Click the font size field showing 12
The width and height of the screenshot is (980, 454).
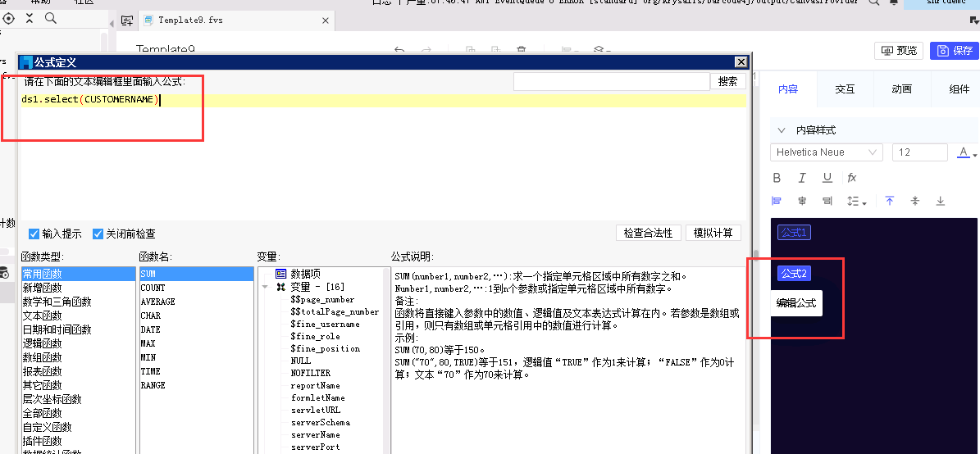click(920, 152)
